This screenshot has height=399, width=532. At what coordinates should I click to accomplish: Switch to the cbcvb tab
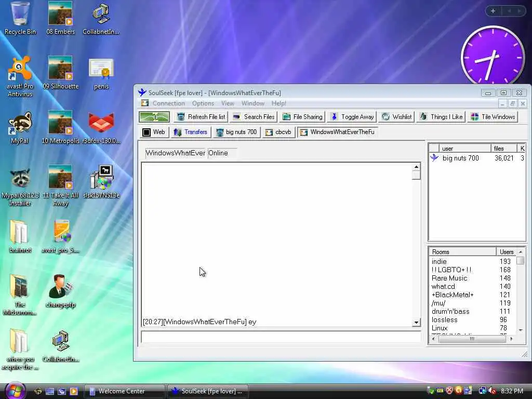pyautogui.click(x=278, y=132)
